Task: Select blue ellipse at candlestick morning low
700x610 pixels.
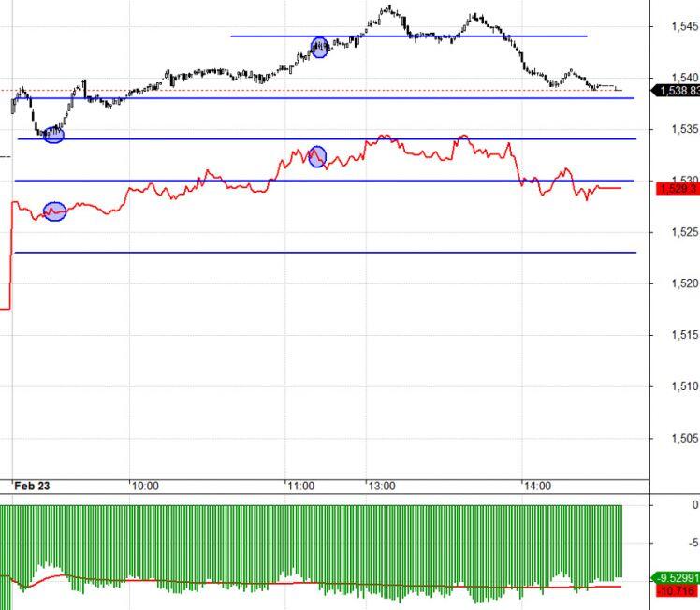Action: [x=53, y=135]
